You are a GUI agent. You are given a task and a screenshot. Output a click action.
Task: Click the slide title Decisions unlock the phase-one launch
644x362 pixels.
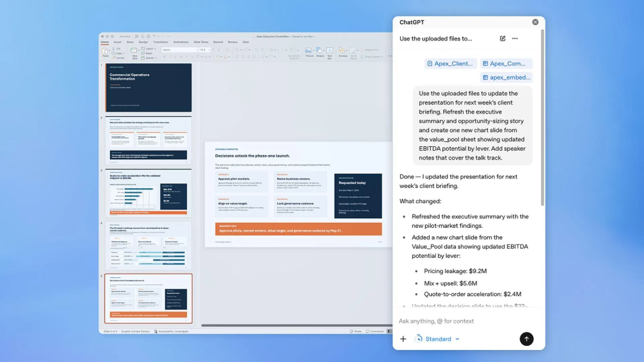[x=252, y=156]
